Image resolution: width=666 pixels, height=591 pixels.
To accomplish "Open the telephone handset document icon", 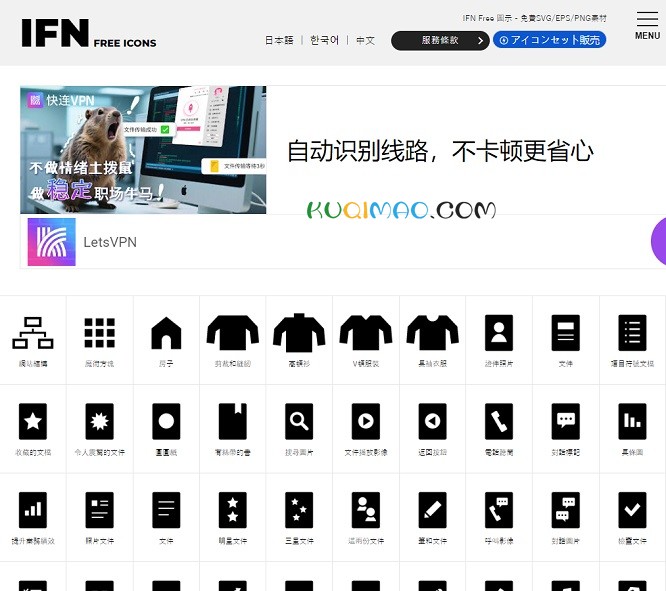I will click(499, 421).
